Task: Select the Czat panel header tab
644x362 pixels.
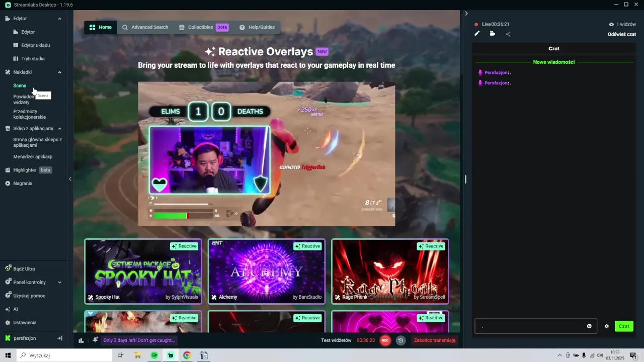Action: click(553, 49)
